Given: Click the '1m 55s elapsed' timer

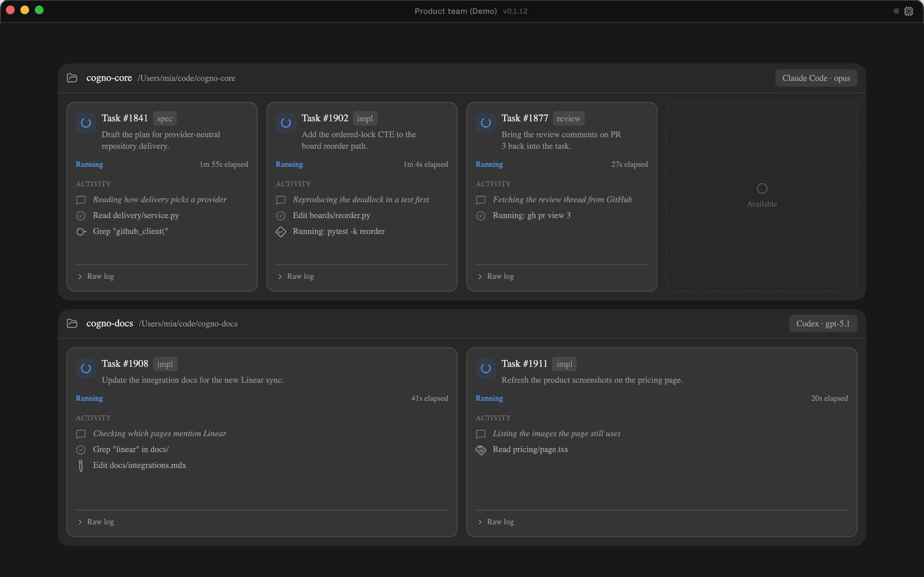Looking at the screenshot, I should click(224, 164).
